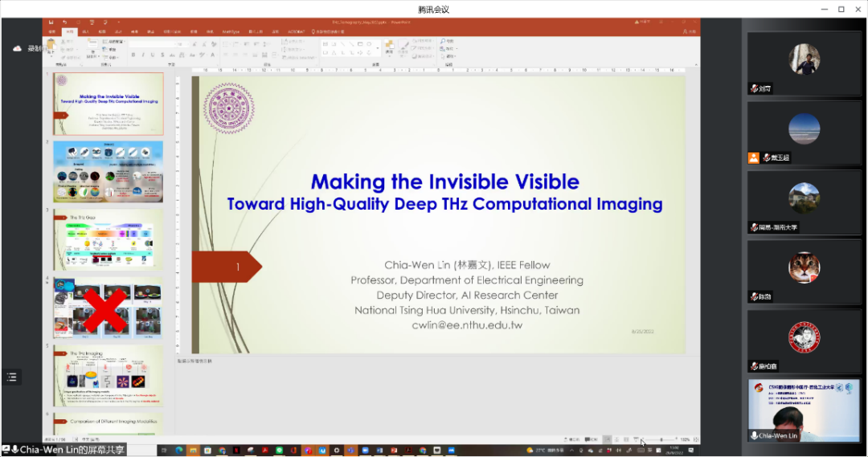Open the MathType ribbon tab

(231, 31)
